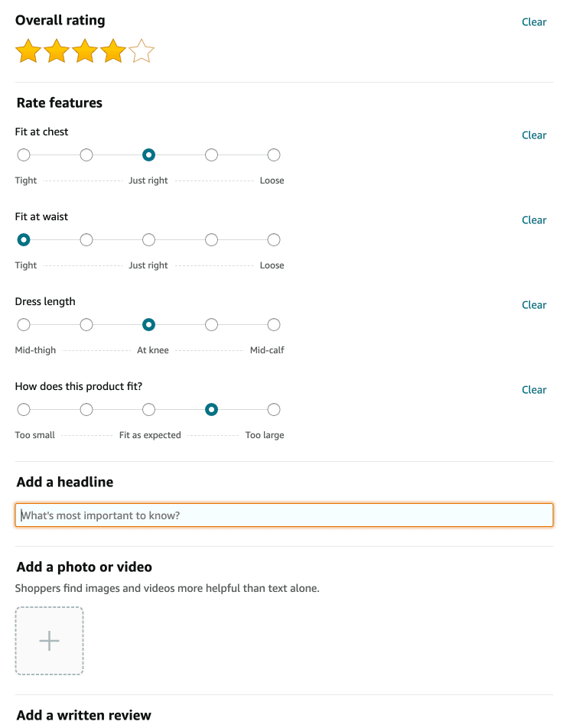The width and height of the screenshot is (586, 728).
Task: Set Fit at waist to Loose
Action: tap(274, 240)
